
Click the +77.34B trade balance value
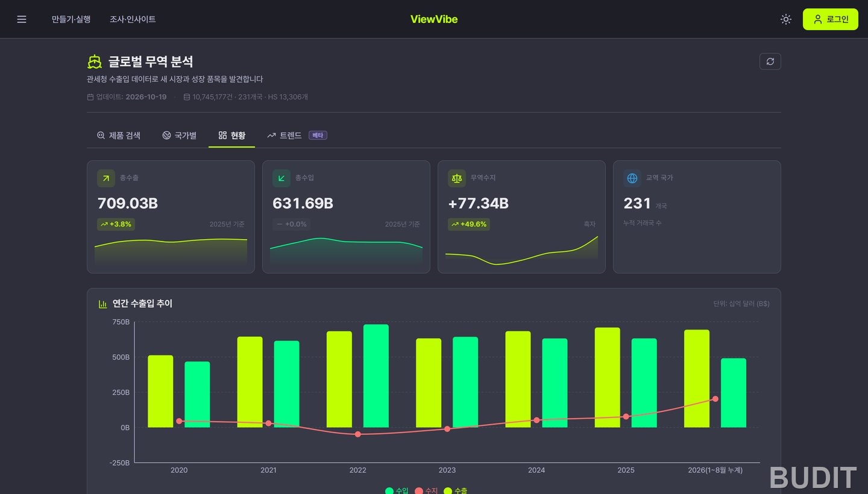(x=478, y=204)
